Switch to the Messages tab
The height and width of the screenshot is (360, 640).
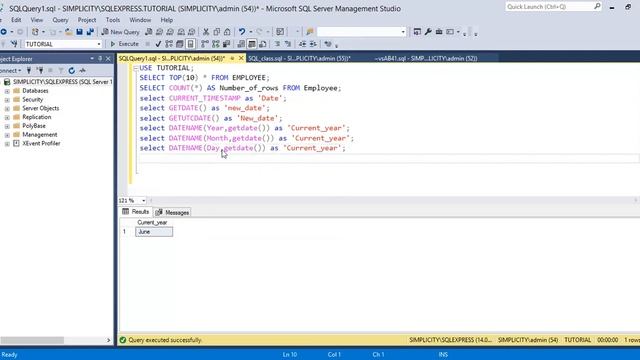(x=172, y=212)
